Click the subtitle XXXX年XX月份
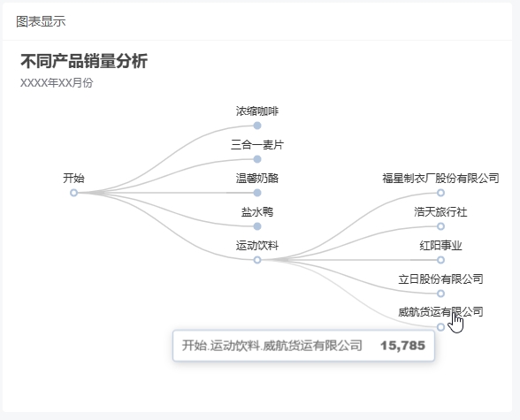520x420 pixels. [57, 83]
